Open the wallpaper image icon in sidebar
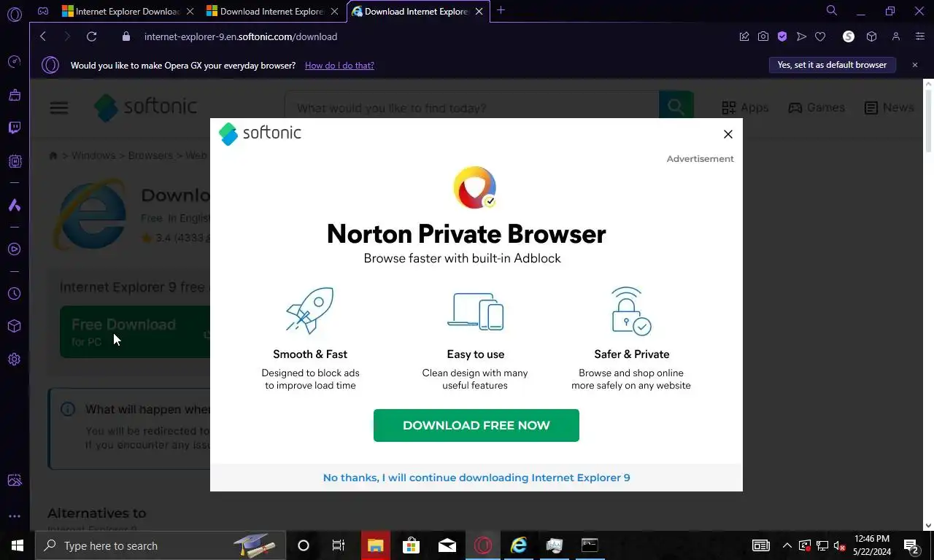The image size is (934, 560). coord(14,481)
